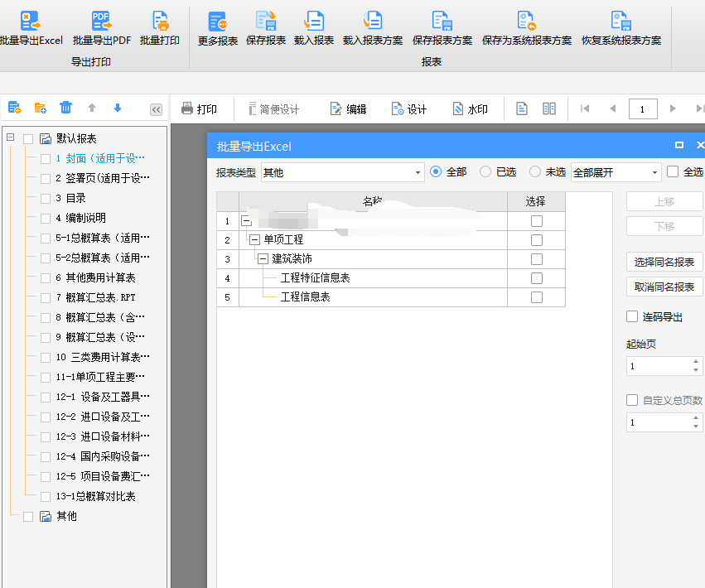Screen dimensions: 705x588
Task: Click the 批量导出PDF ribbon icon
Action: (102, 21)
